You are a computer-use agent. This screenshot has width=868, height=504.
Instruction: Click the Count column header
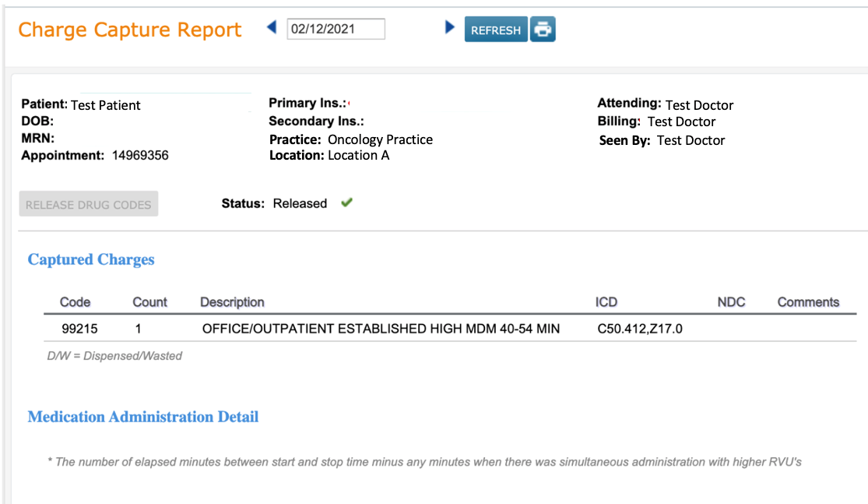click(x=150, y=302)
